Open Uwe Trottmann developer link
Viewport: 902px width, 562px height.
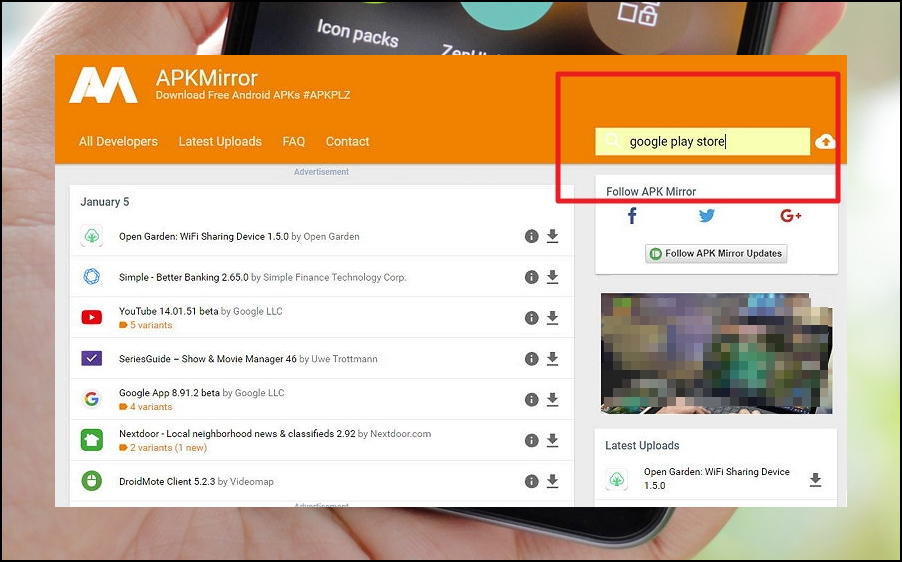345,359
